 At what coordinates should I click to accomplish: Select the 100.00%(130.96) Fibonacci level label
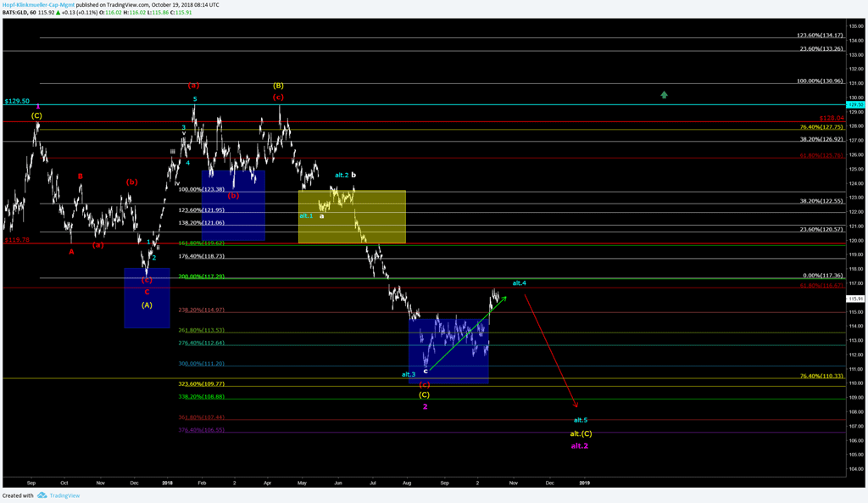[820, 81]
